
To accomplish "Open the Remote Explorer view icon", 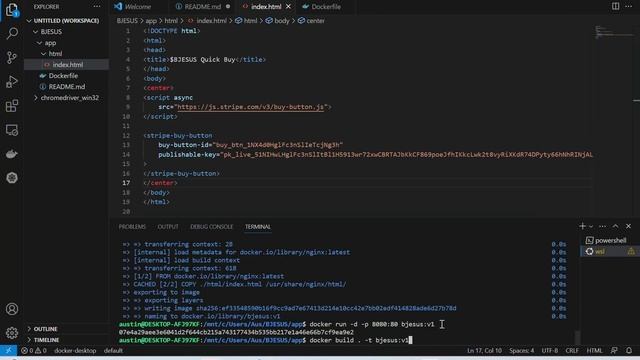I will click(12, 130).
